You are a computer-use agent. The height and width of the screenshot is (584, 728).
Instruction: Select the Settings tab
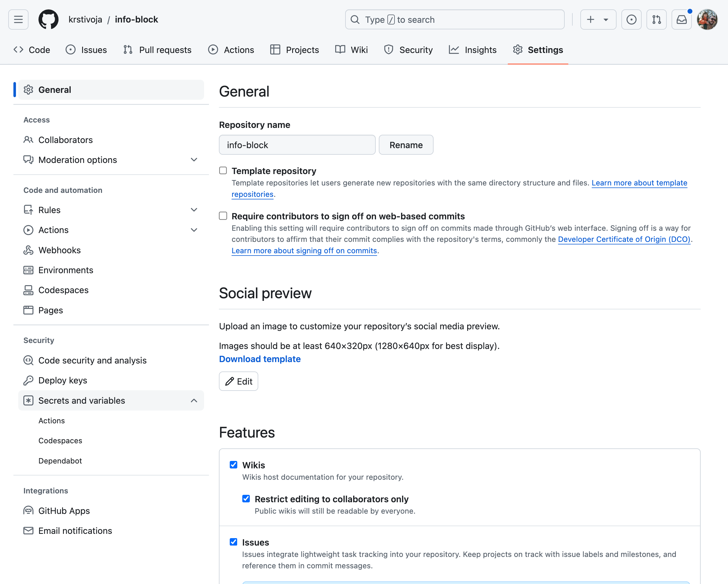(538, 50)
